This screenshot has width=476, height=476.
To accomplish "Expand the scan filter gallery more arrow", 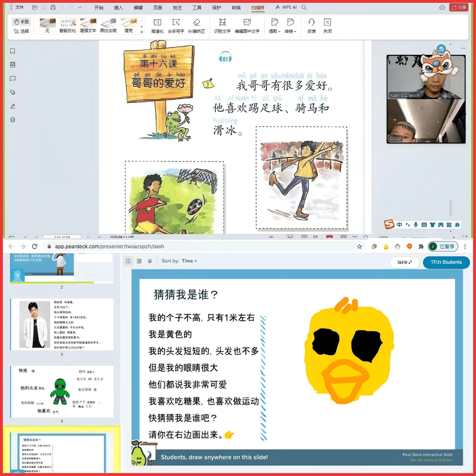I will click(141, 32).
